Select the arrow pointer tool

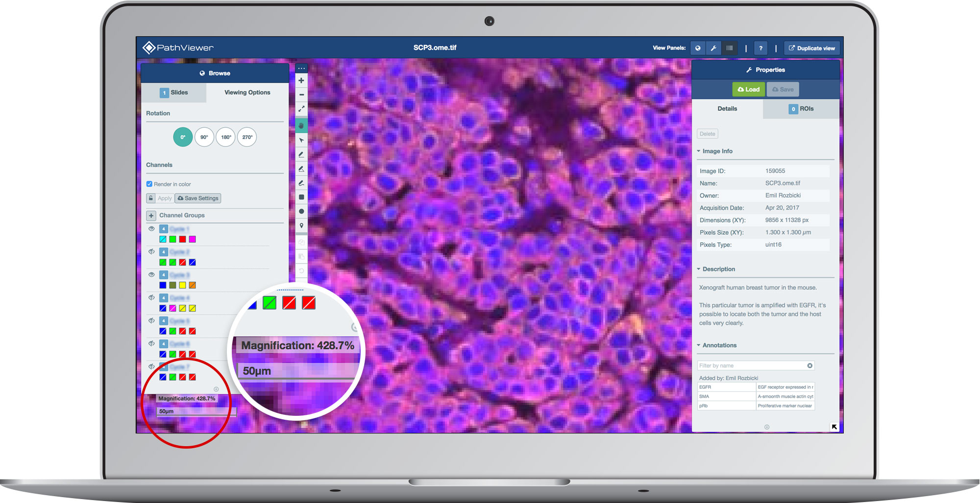pos(301,140)
